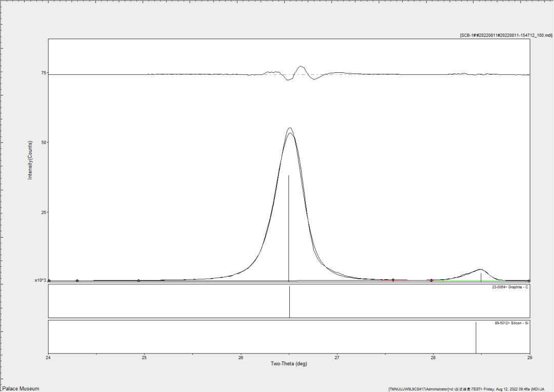Click the footer date 'Friday, Aug 12, 2022' text
554x392 pixels.
click(500, 389)
